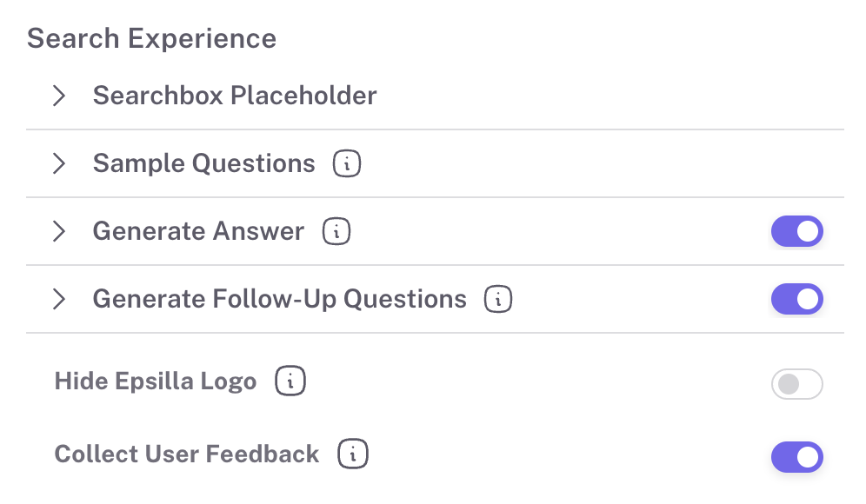Viewport: 866px width, 504px height.
Task: Click info icon next to Sample Questions
Action: pos(347,163)
